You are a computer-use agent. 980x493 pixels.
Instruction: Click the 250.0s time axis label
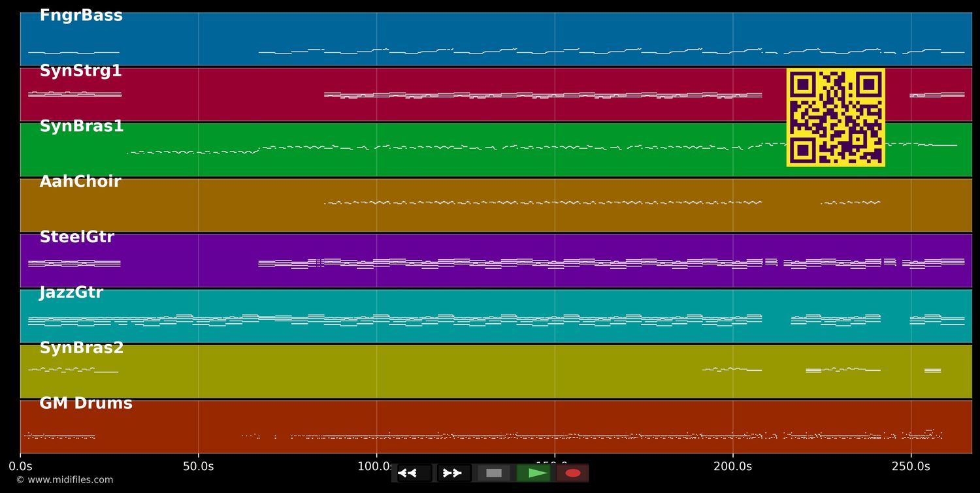point(911,466)
